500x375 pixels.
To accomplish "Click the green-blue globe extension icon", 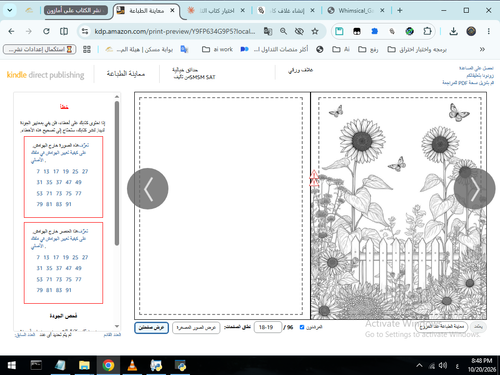I will pos(410,31).
